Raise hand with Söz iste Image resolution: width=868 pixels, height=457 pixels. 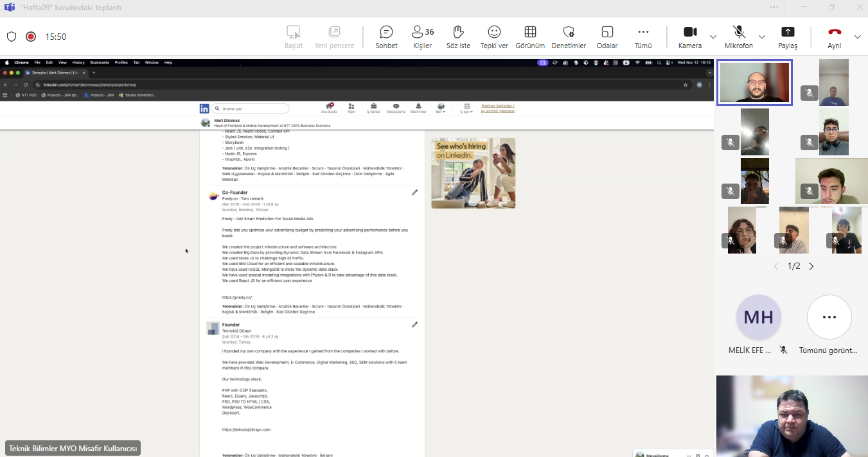(x=458, y=37)
